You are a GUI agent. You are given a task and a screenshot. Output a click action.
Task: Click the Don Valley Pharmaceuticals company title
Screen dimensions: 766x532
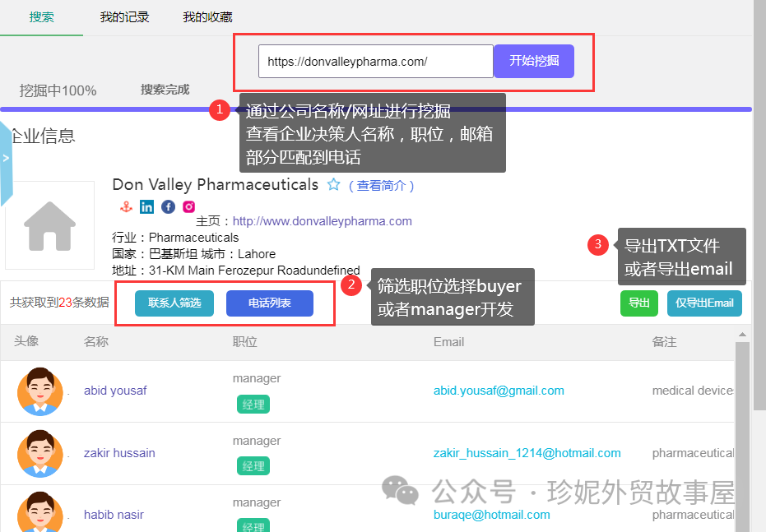click(x=215, y=184)
